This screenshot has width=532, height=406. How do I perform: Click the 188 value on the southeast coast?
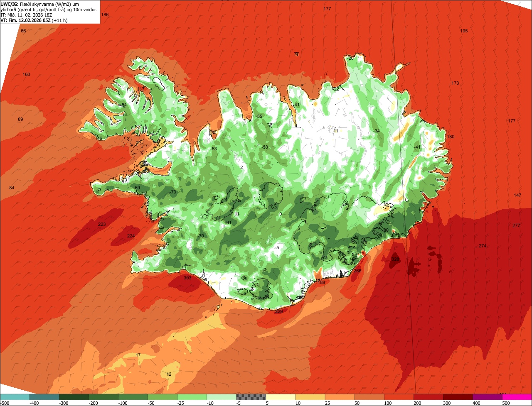pos(321,282)
